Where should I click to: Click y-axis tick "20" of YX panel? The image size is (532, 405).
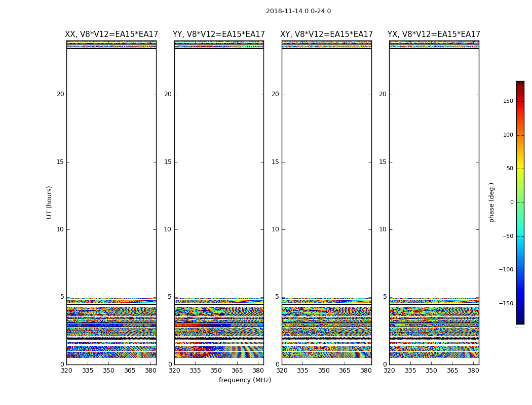383,94
